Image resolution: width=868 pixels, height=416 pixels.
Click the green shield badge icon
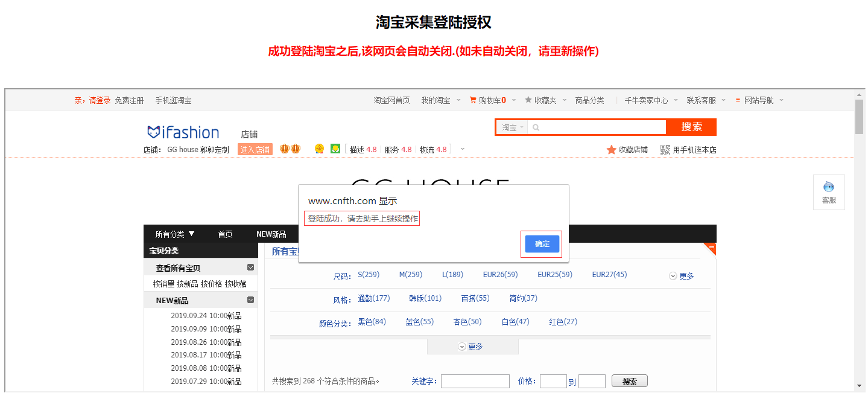pyautogui.click(x=335, y=149)
